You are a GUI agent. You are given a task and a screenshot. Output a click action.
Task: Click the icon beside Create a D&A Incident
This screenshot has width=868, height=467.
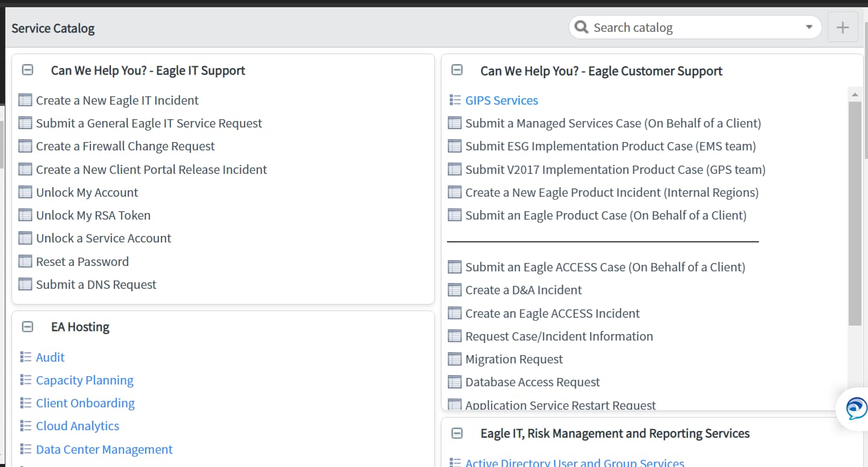pyautogui.click(x=455, y=289)
